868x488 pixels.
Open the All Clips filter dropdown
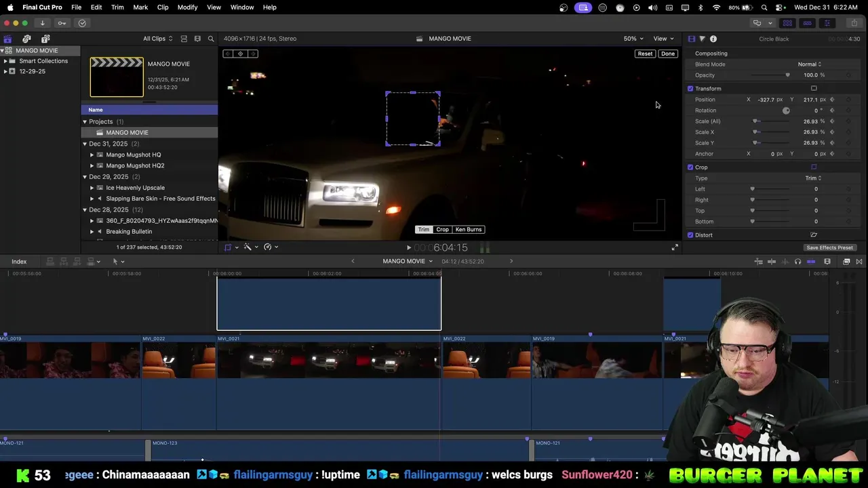[x=157, y=39]
